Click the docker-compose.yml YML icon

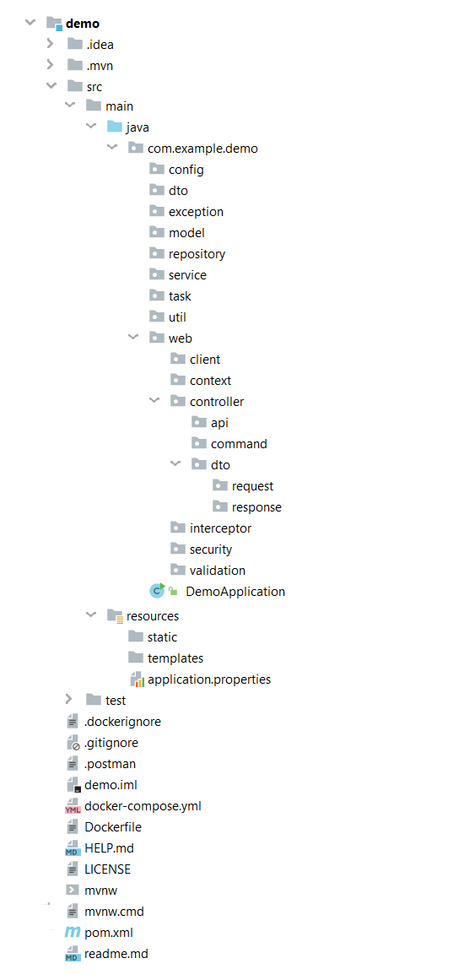pyautogui.click(x=73, y=805)
